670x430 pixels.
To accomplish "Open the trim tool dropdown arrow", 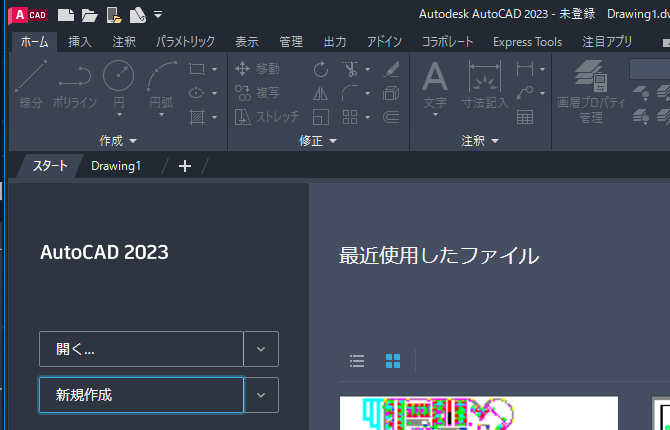I will tap(367, 69).
